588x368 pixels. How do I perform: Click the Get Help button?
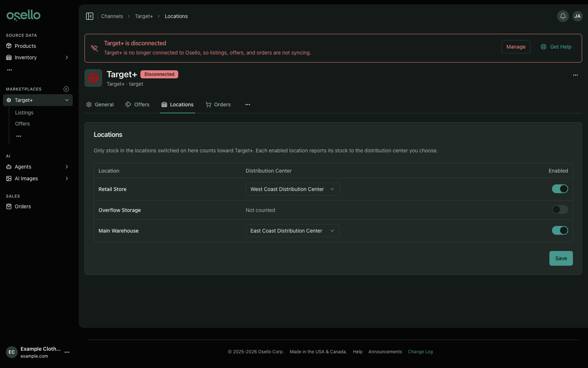click(x=556, y=47)
